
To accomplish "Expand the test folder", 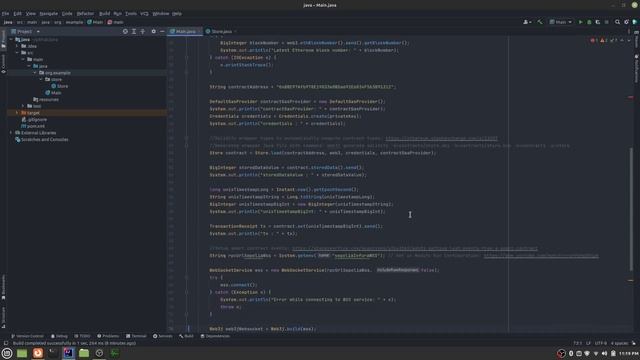I will pos(23,106).
